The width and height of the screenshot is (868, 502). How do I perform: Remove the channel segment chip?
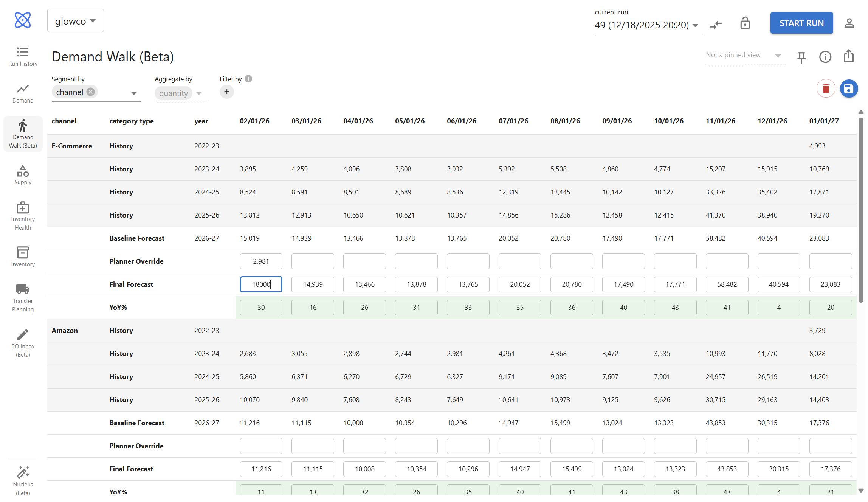[90, 92]
